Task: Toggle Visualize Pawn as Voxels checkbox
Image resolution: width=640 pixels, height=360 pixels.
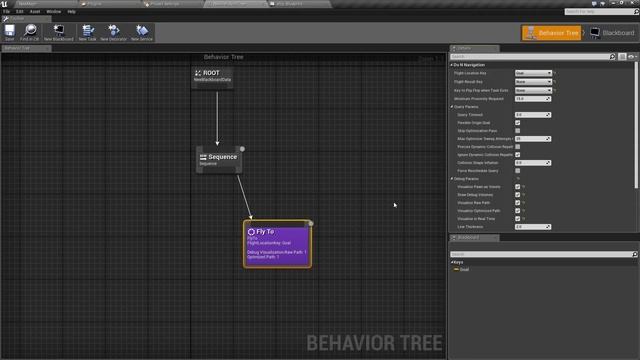Action: 518,187
